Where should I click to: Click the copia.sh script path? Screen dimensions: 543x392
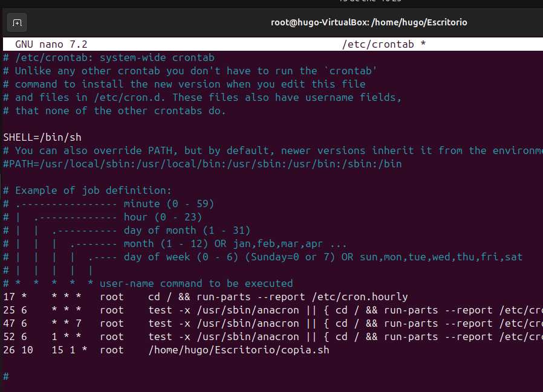click(x=239, y=350)
